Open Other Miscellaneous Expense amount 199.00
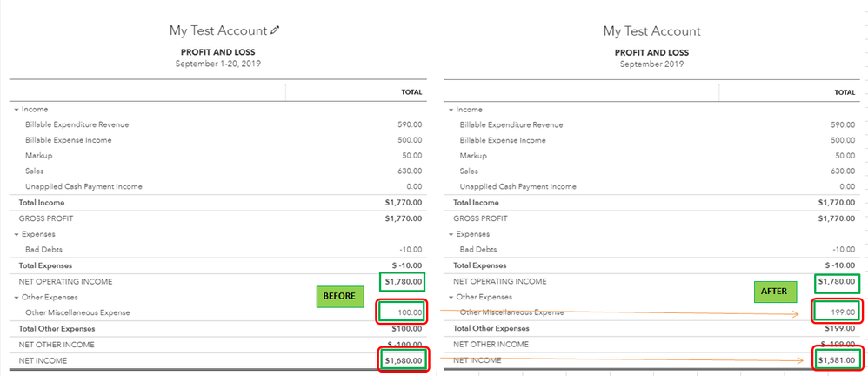868x376 pixels. pyautogui.click(x=844, y=312)
